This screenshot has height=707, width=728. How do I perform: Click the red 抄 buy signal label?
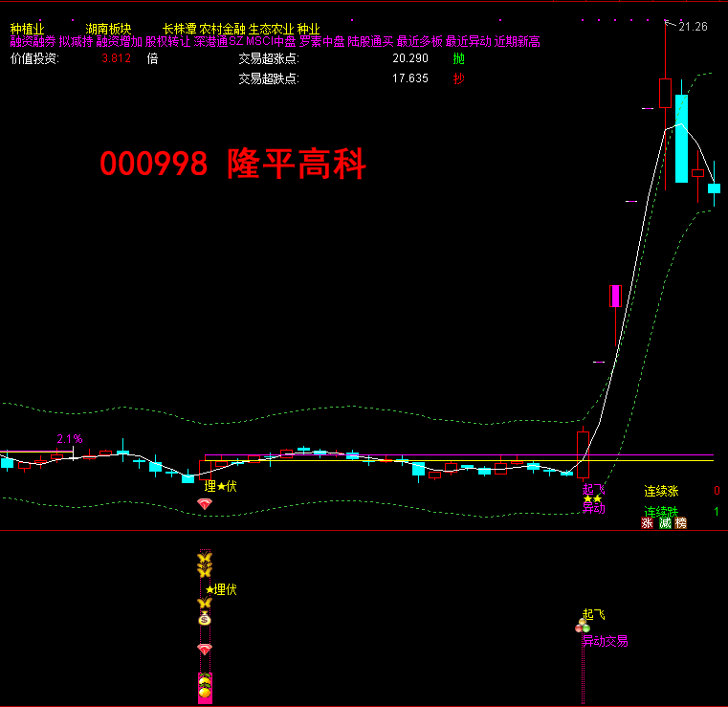tap(459, 78)
